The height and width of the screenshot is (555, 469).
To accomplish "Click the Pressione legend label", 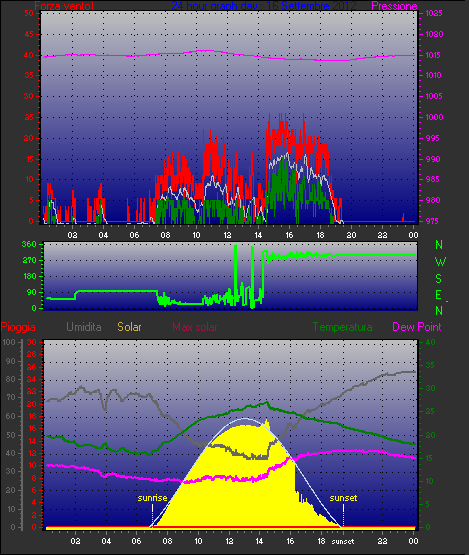I will [394, 6].
